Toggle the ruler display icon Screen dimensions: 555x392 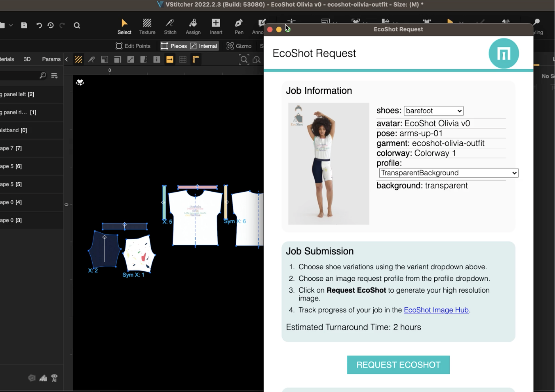point(196,59)
